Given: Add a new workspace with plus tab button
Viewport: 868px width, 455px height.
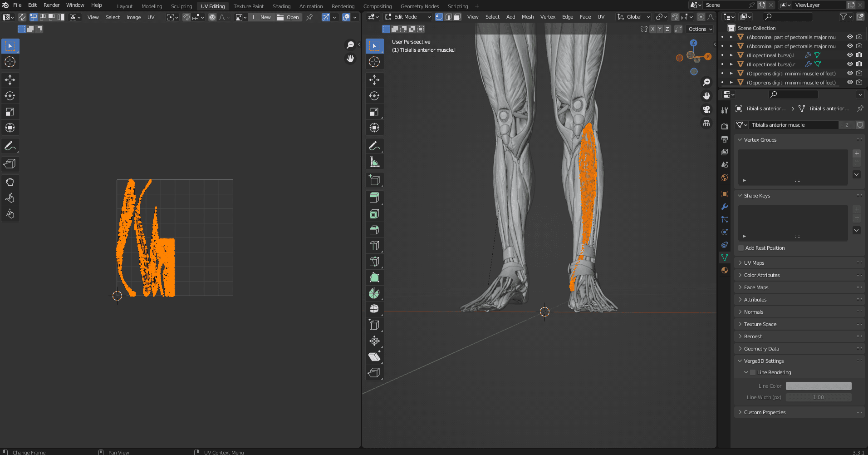Looking at the screenshot, I should 477,6.
